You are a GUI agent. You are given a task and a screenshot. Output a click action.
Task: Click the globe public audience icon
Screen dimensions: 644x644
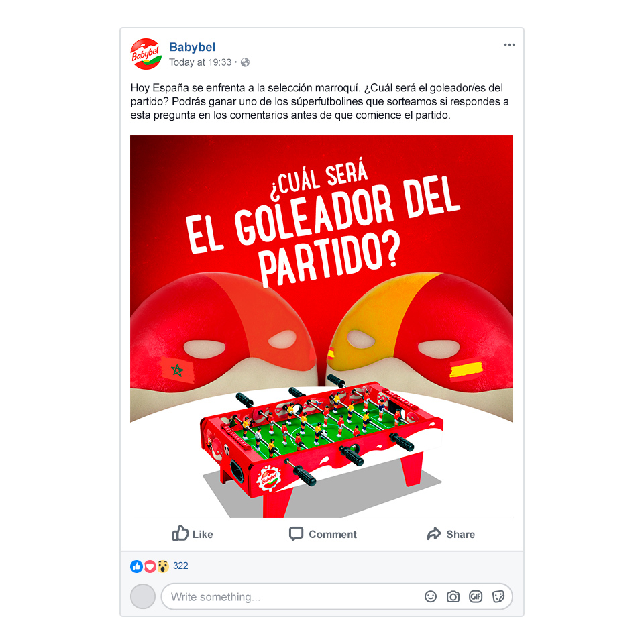click(246, 62)
